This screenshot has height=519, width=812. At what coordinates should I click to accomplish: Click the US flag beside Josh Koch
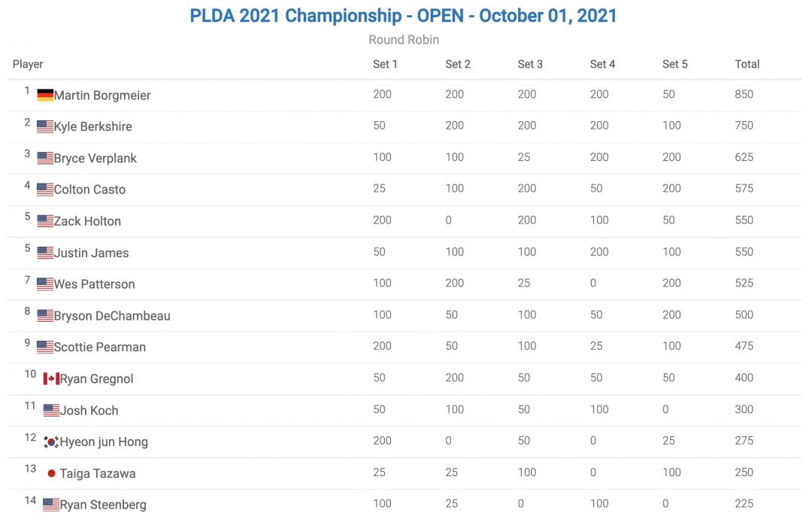click(x=51, y=411)
